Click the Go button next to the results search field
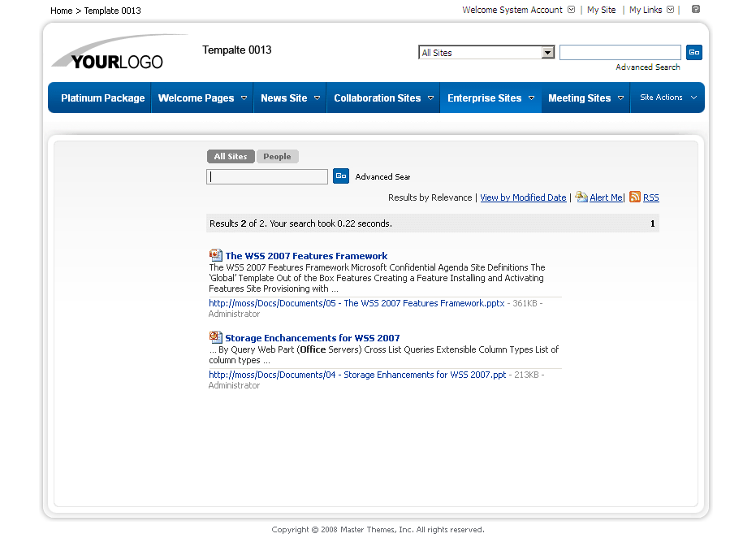 pyautogui.click(x=340, y=176)
